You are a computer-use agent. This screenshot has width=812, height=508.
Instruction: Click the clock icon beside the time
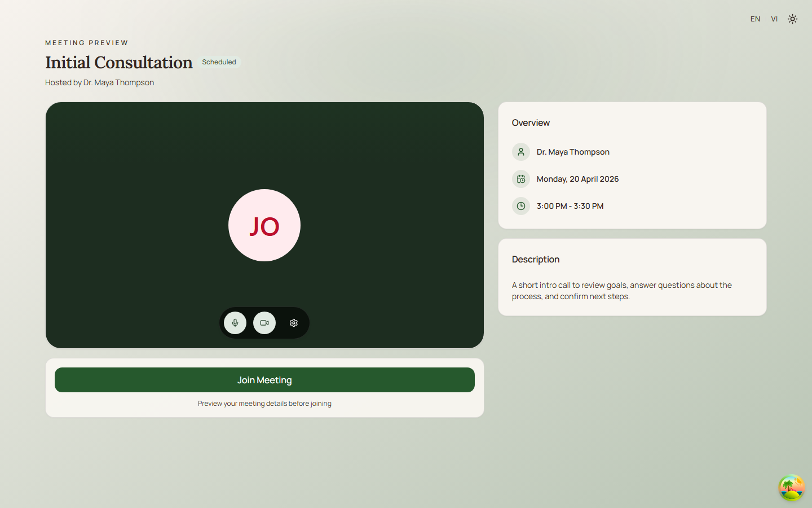click(521, 206)
